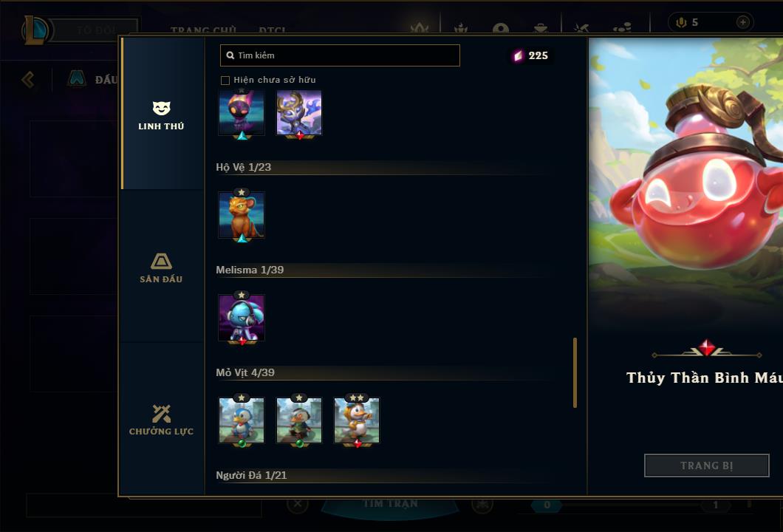Viewport: 783px width, 532px height.
Task: Open the Linh Thú tab
Action: pos(161,115)
